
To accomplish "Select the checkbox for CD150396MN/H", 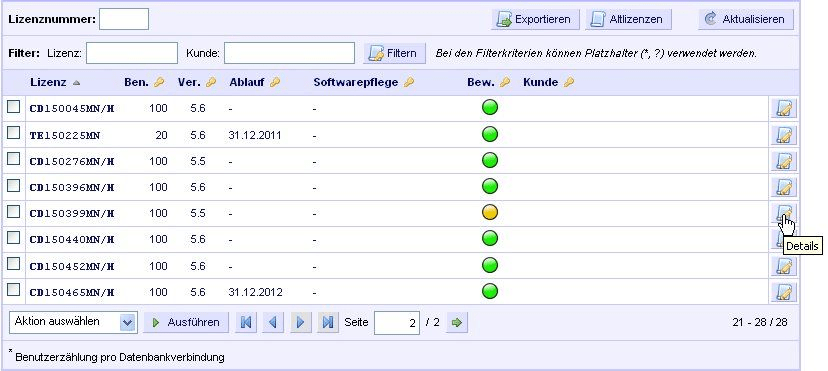I will tap(14, 185).
